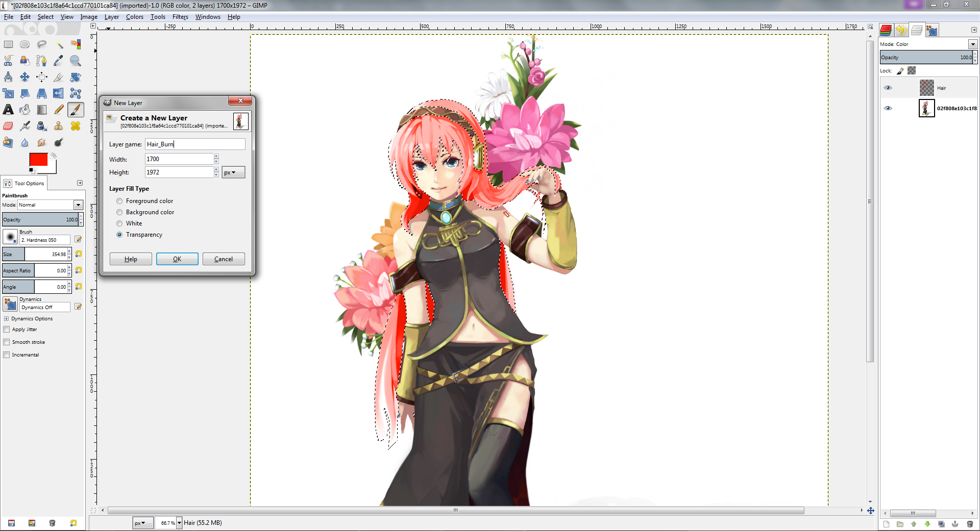The image size is (980, 531).
Task: Select the Rectangle Select tool
Action: tap(8, 44)
